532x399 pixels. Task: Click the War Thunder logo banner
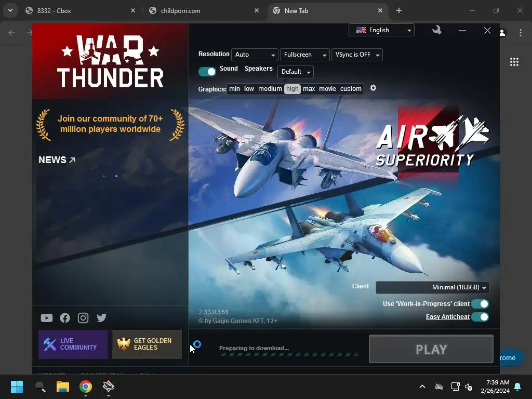[x=110, y=61]
